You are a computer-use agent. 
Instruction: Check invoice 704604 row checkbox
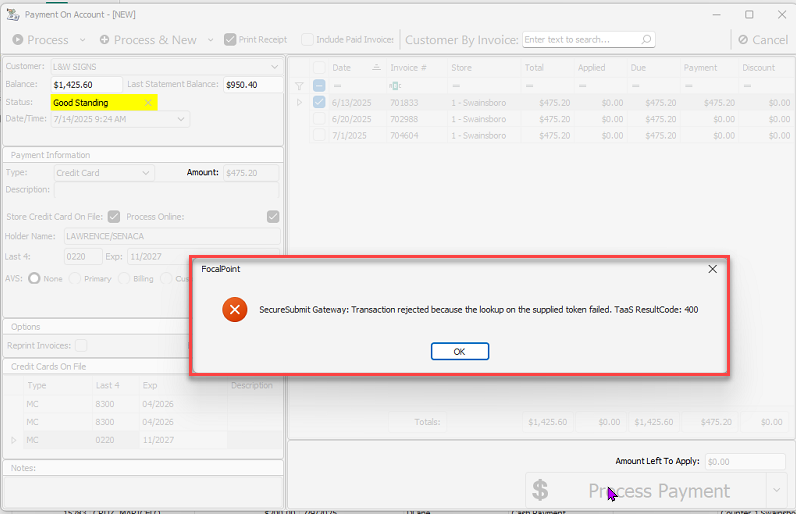319,135
